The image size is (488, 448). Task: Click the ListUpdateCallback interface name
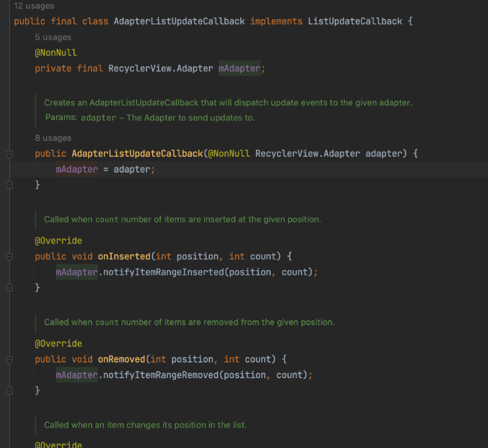click(355, 21)
